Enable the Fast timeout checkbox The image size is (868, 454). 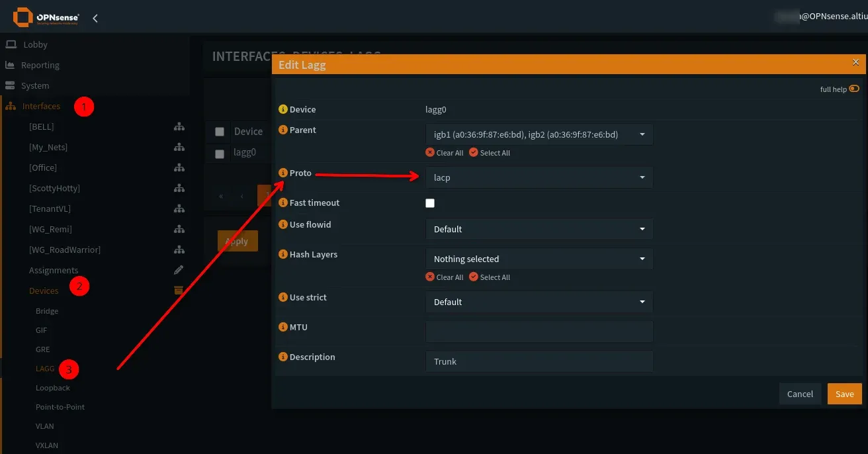[x=430, y=203]
